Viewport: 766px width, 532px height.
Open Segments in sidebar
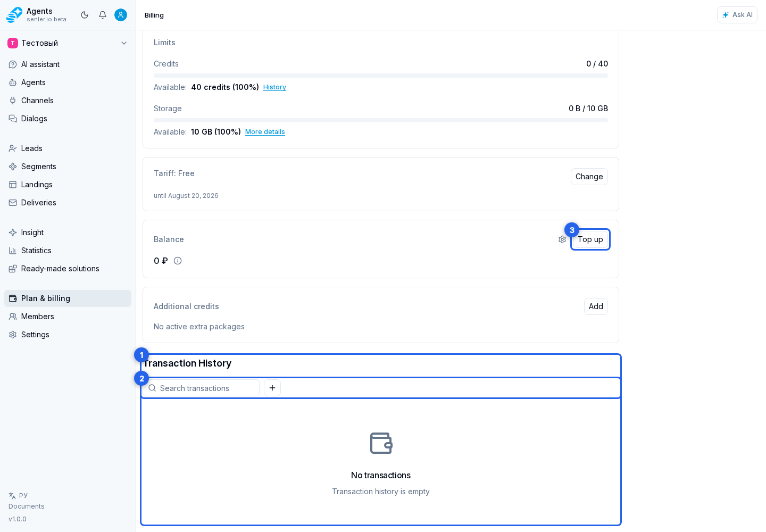click(68, 167)
